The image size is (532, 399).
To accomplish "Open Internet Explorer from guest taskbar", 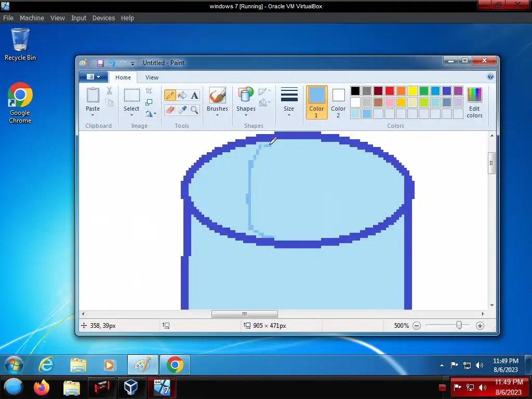I will (x=46, y=365).
